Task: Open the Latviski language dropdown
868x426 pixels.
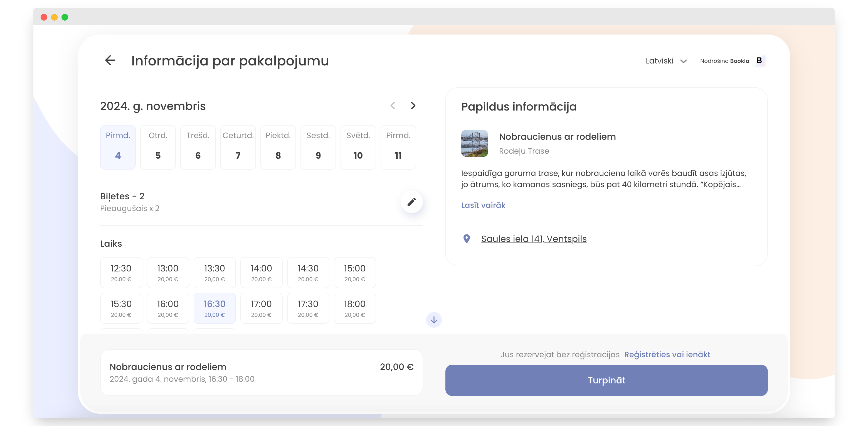Action: pyautogui.click(x=666, y=61)
